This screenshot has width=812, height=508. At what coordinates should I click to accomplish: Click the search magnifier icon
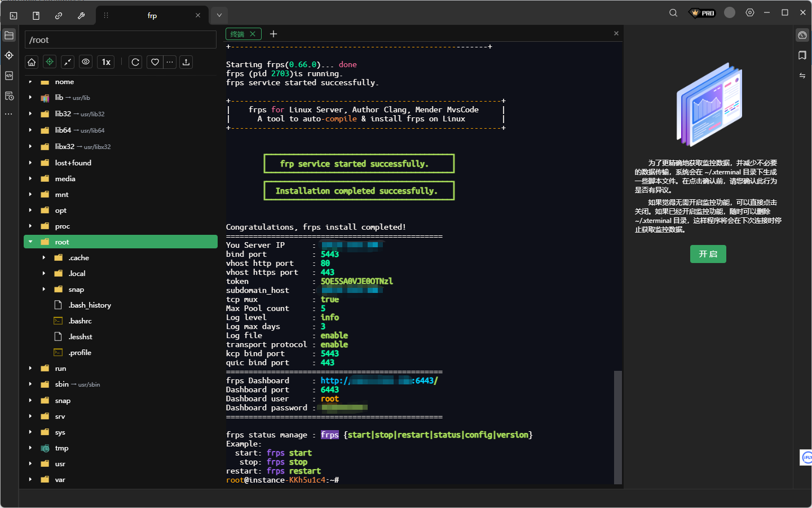coord(673,13)
